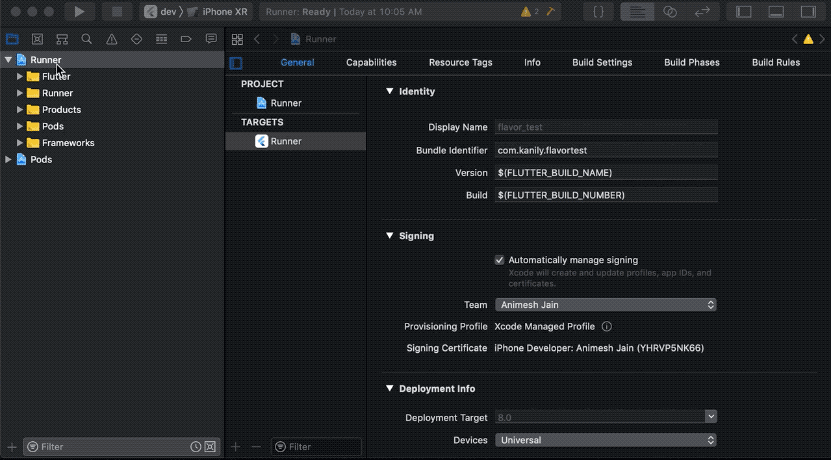Click the Run (play) button

coord(79,12)
